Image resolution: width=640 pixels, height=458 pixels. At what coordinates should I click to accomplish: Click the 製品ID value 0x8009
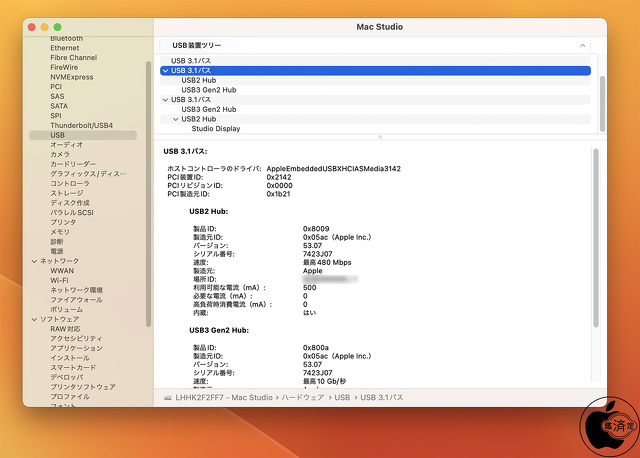click(x=316, y=229)
